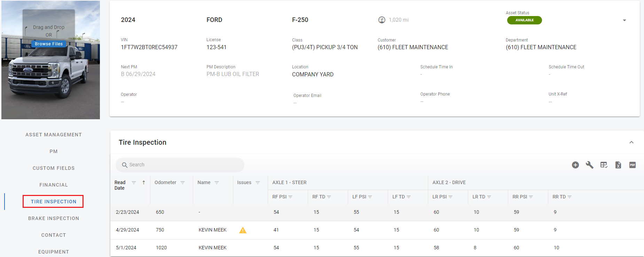Viewport: 644px width, 257px height.
Task: Select the Tire Inspection sidebar item
Action: point(53,202)
